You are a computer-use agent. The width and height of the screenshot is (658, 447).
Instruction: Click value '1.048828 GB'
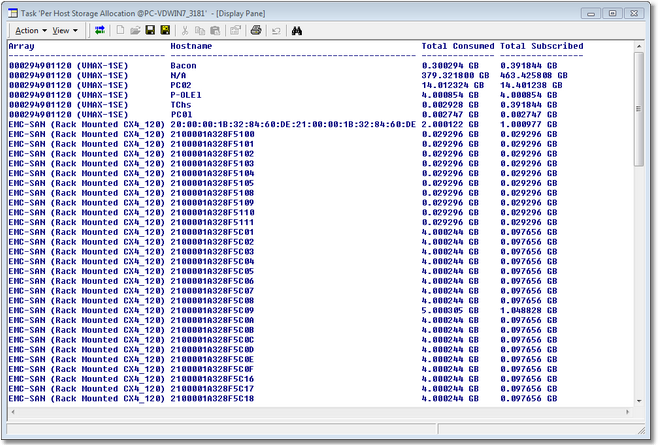coord(529,311)
